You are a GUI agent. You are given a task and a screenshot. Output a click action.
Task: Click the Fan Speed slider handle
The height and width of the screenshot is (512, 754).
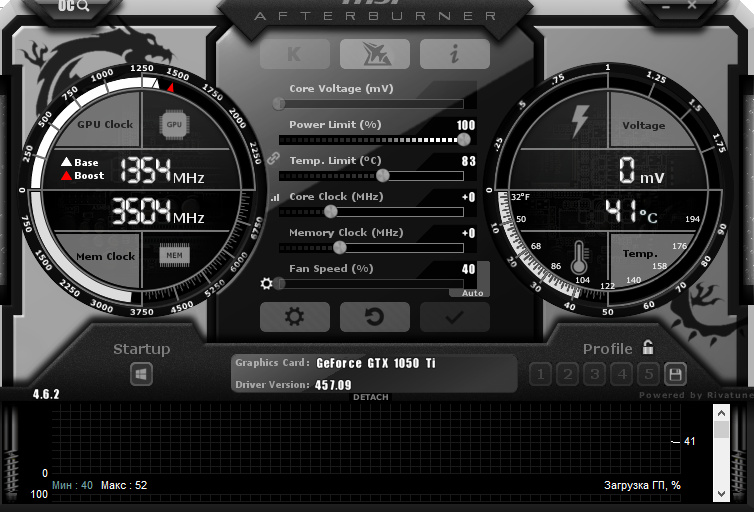point(280,284)
